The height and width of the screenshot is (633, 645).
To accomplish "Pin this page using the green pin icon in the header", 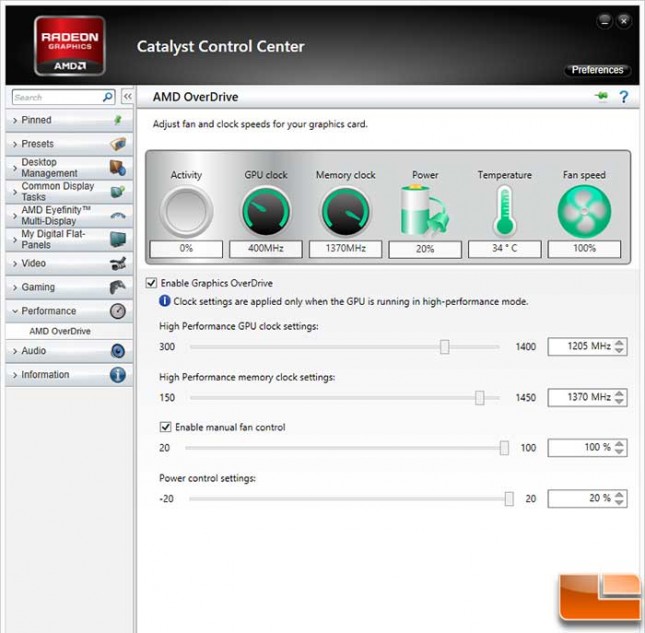I will pos(601,96).
